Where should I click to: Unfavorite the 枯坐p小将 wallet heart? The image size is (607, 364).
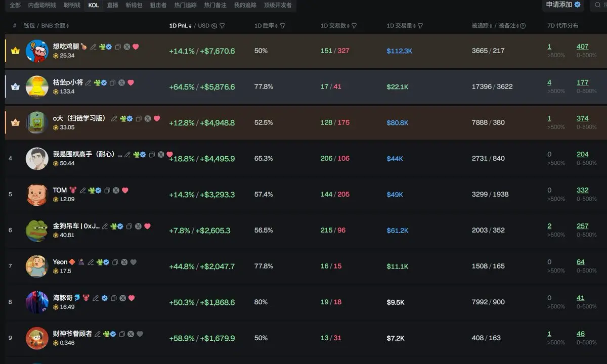pyautogui.click(x=131, y=83)
